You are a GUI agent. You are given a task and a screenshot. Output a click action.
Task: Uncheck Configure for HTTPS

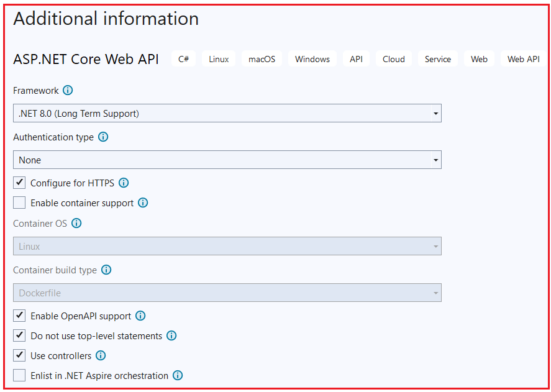click(19, 182)
